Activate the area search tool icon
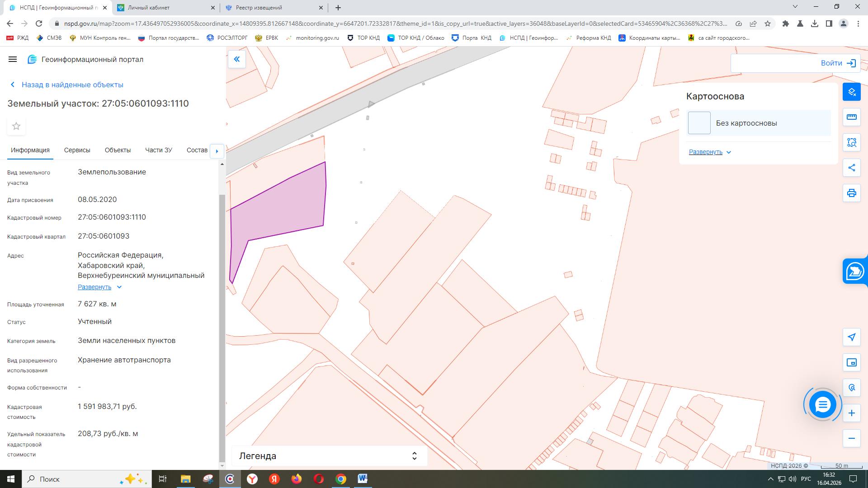Viewport: 868px width, 488px height. pyautogui.click(x=852, y=143)
